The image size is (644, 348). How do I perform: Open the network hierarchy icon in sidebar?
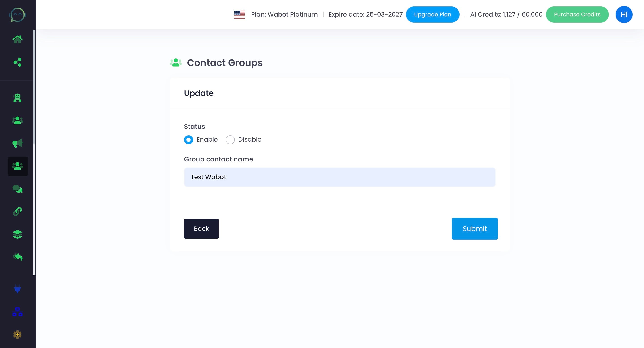coord(17,312)
